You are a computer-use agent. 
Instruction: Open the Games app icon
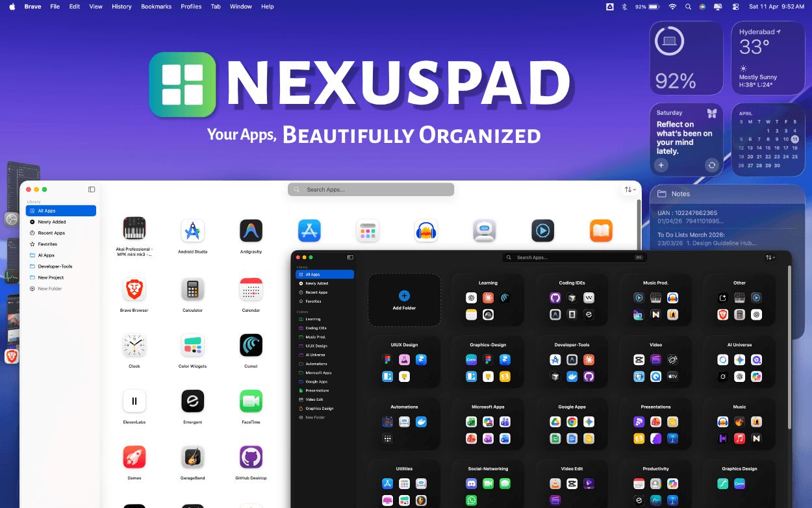(x=134, y=457)
